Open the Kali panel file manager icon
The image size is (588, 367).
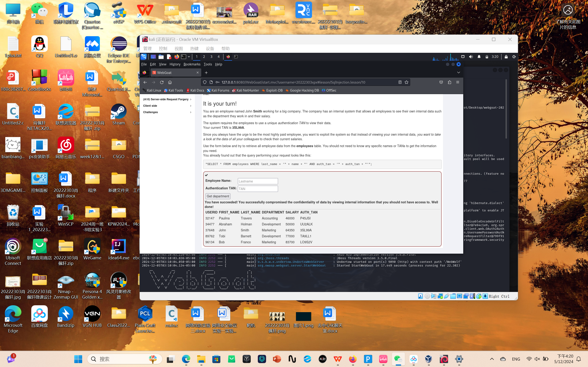[x=161, y=56]
